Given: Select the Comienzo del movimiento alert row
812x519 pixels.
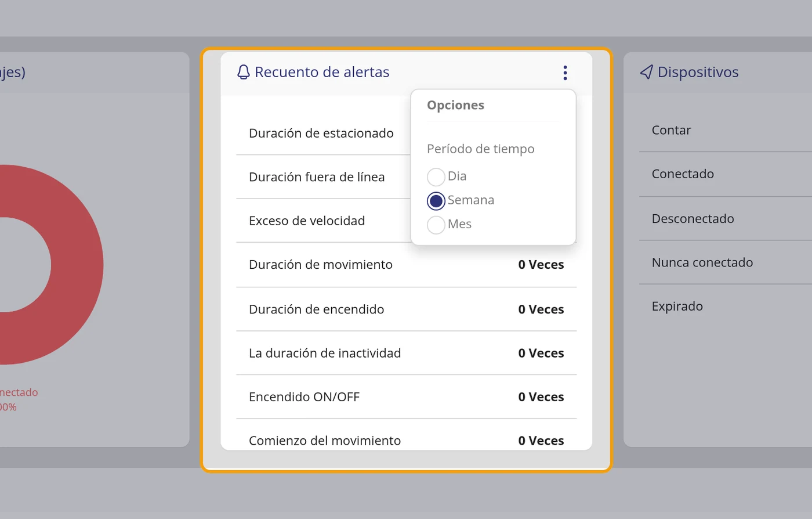Looking at the screenshot, I should [407, 435].
